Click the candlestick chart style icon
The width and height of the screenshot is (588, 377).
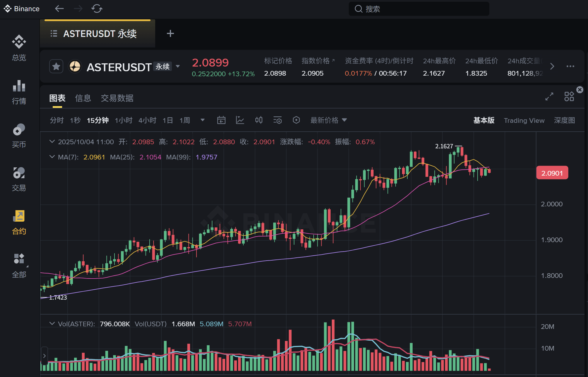point(259,120)
